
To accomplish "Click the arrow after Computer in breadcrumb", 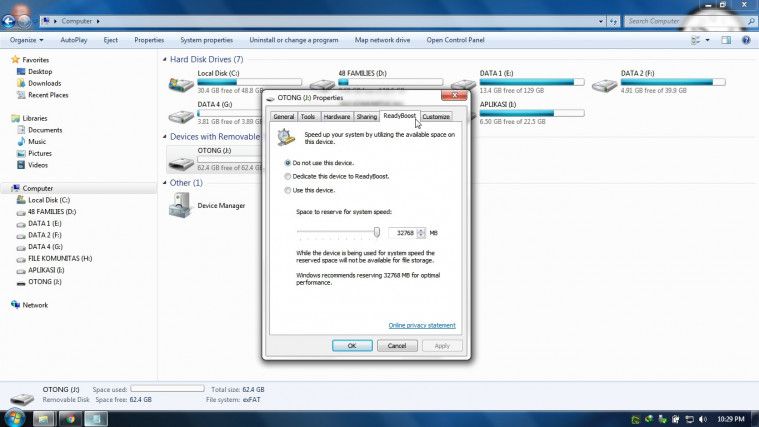I will point(98,21).
